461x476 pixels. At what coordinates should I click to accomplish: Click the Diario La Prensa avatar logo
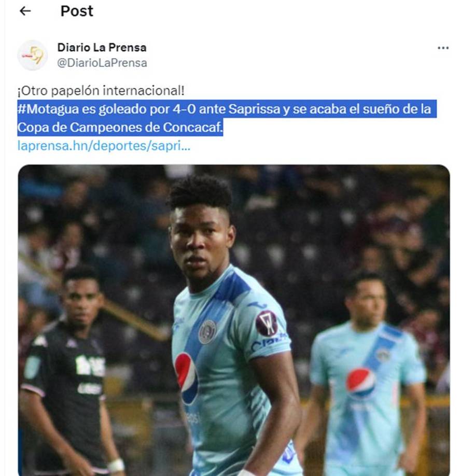coord(32,53)
